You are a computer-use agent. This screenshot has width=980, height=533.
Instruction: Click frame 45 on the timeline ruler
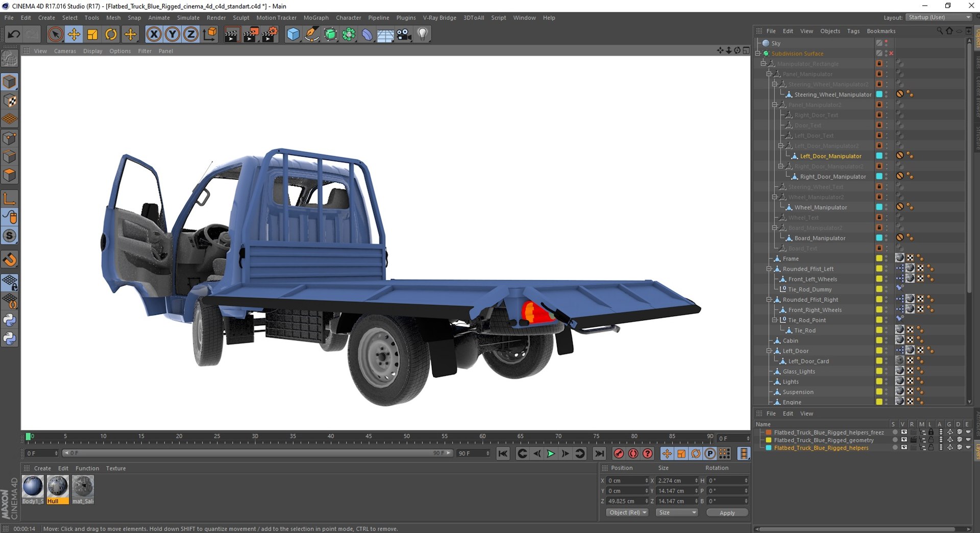369,438
